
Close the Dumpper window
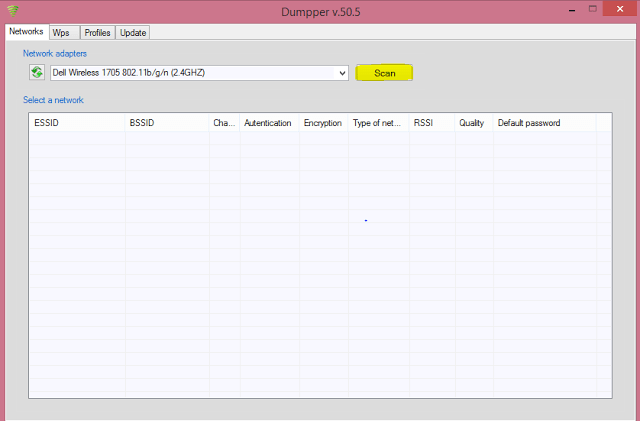620,9
